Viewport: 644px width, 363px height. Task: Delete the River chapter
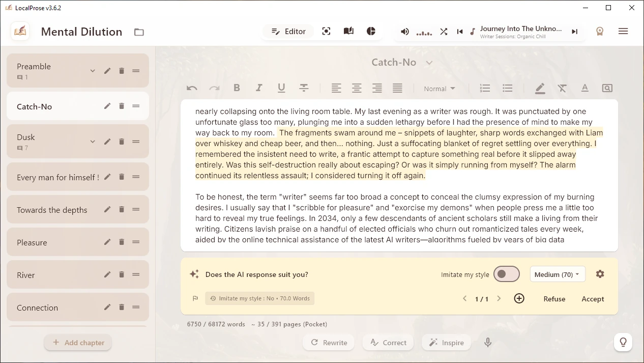pos(122,274)
